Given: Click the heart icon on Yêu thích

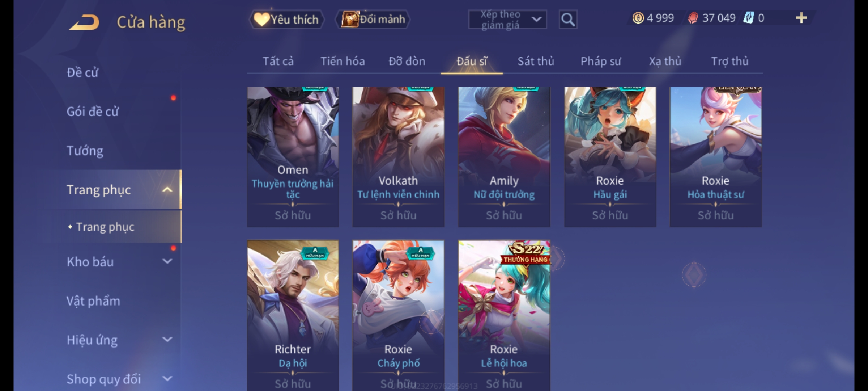Looking at the screenshot, I should 261,19.
